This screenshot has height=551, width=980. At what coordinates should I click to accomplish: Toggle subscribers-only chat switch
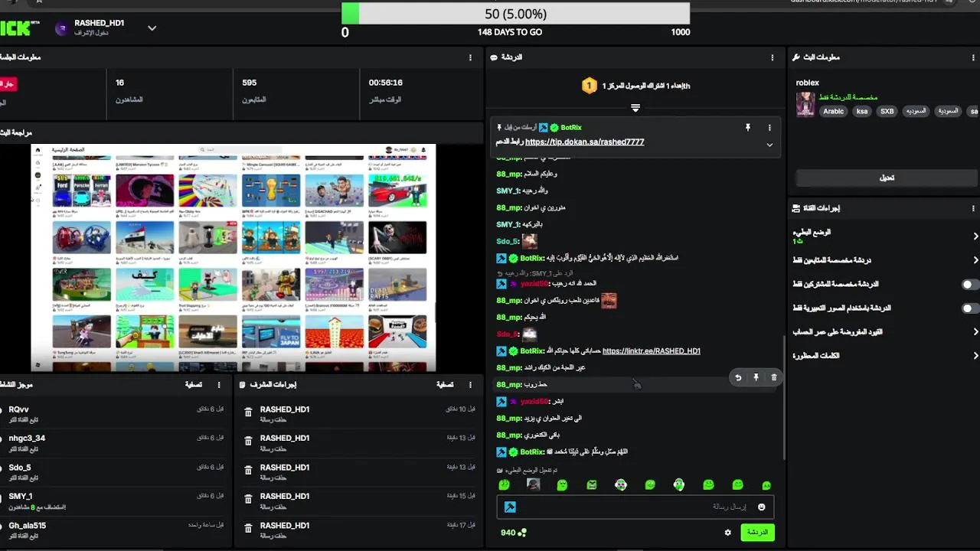click(970, 285)
